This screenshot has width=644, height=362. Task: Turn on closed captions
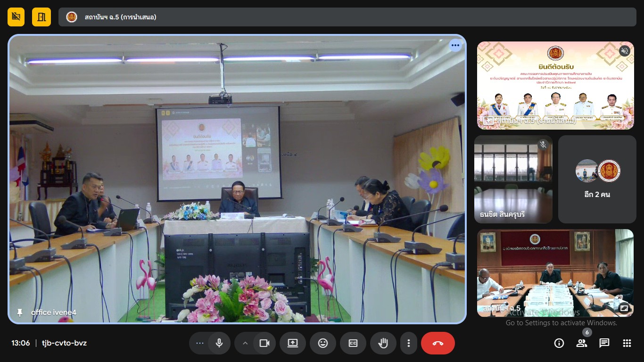[353, 343]
